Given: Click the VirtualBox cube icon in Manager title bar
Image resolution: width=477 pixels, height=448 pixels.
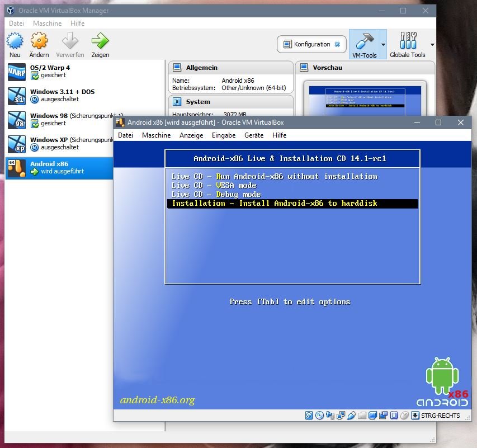Looking at the screenshot, I should (x=11, y=11).
